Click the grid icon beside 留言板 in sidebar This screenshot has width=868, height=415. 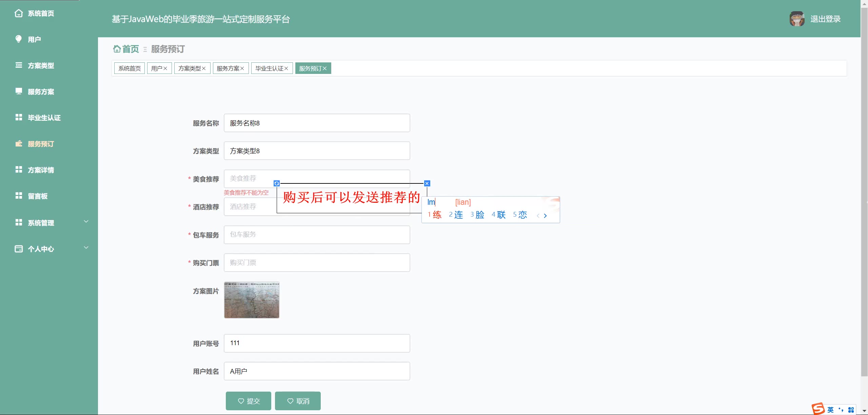pos(19,196)
